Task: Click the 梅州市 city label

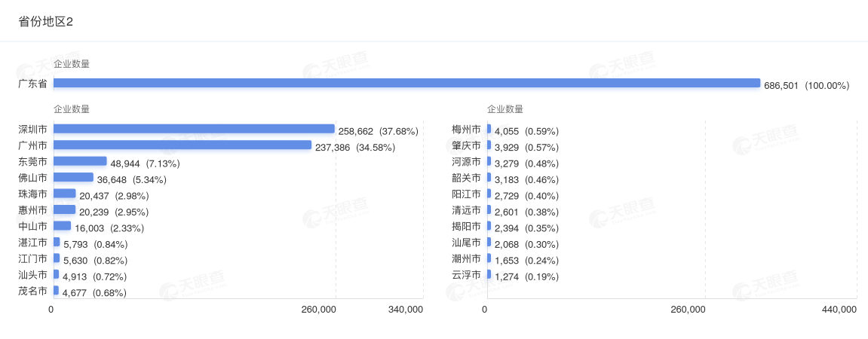Action: tap(466, 130)
